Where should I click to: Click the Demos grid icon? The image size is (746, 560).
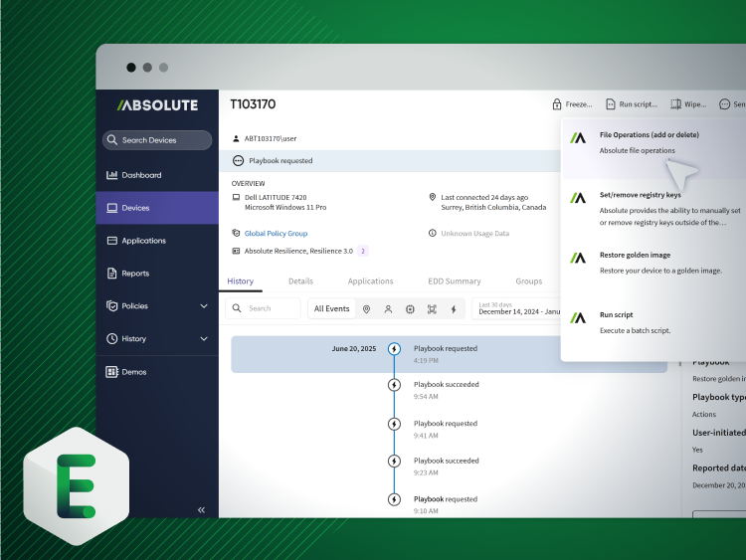[111, 372]
